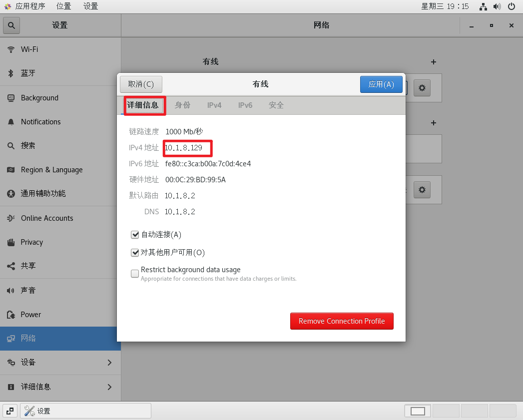Open the network status icon in top bar
The image size is (523, 420).
click(x=483, y=6)
